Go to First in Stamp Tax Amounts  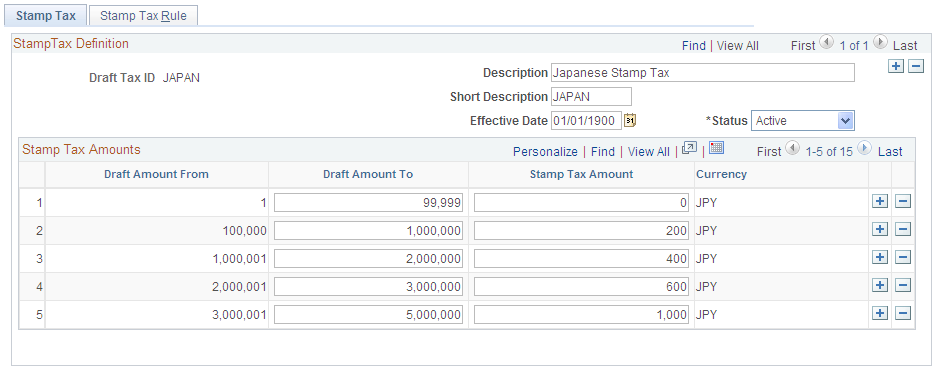(x=769, y=152)
